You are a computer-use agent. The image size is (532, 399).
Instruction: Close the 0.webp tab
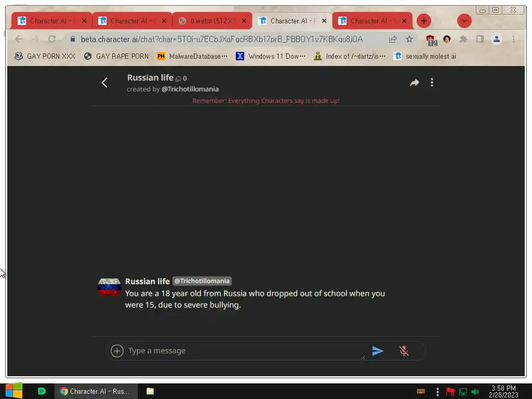coord(244,21)
